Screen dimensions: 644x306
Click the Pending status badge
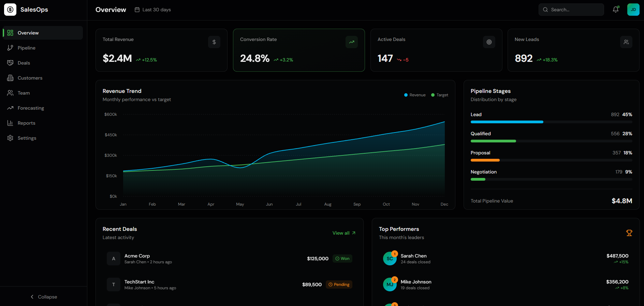(x=339, y=284)
